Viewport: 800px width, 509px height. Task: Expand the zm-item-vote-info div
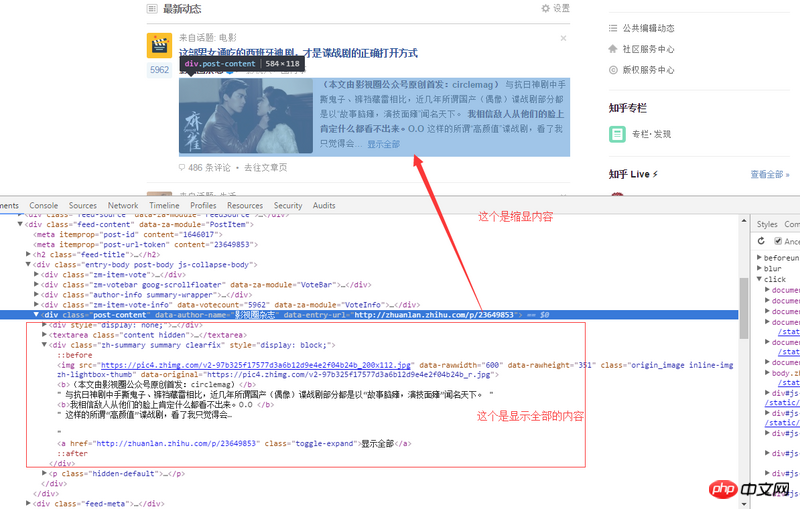(36, 304)
